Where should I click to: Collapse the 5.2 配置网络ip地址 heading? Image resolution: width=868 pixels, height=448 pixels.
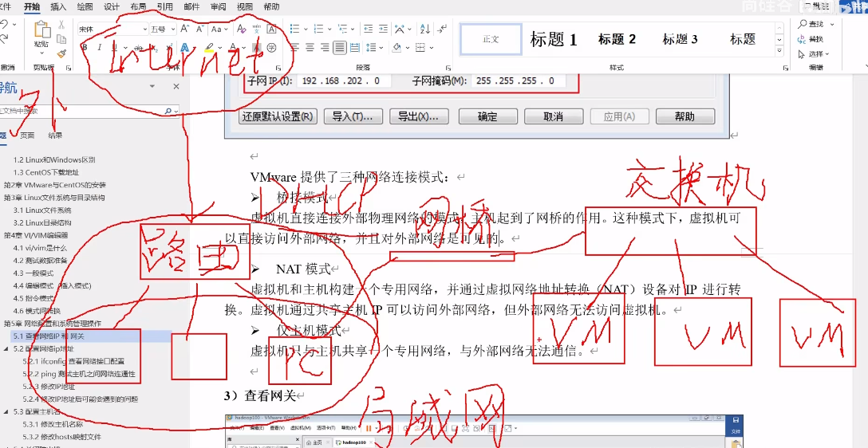coord(6,349)
